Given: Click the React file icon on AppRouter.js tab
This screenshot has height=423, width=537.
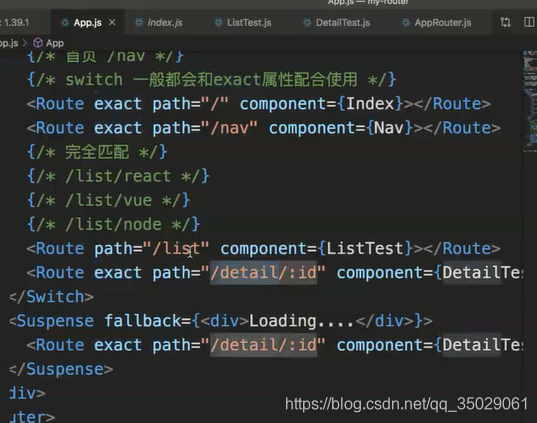Looking at the screenshot, I should tap(406, 23).
